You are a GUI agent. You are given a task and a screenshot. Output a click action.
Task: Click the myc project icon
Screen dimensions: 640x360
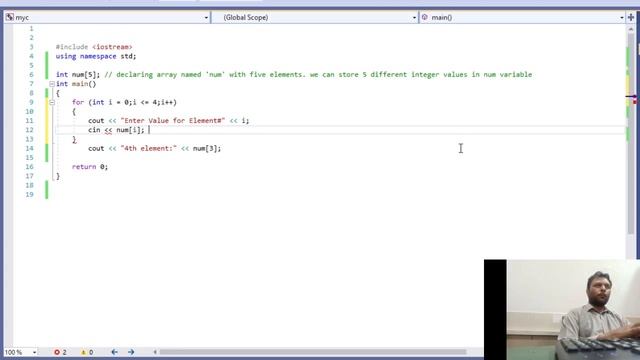click(10, 17)
